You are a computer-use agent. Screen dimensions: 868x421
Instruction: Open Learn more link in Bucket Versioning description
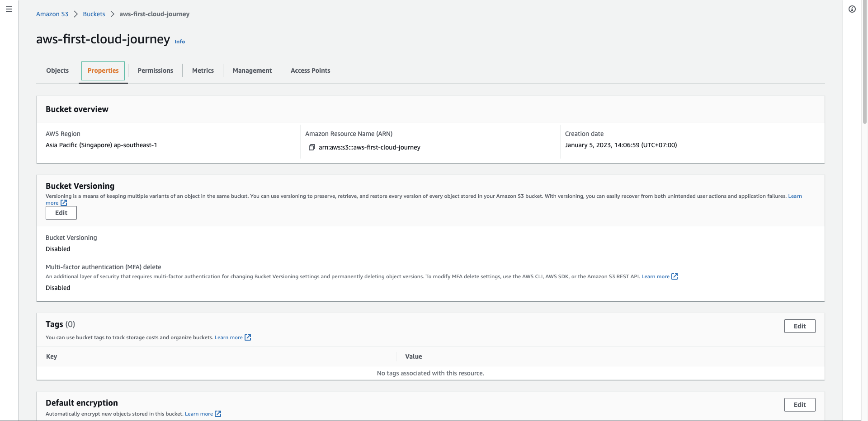pos(795,196)
